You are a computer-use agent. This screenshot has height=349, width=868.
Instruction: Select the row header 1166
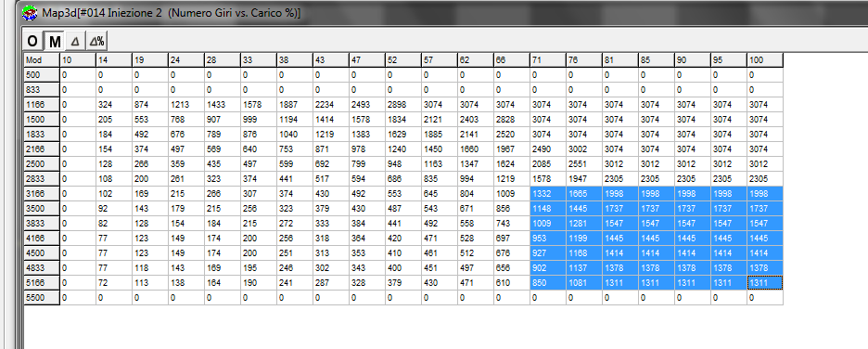point(42,105)
